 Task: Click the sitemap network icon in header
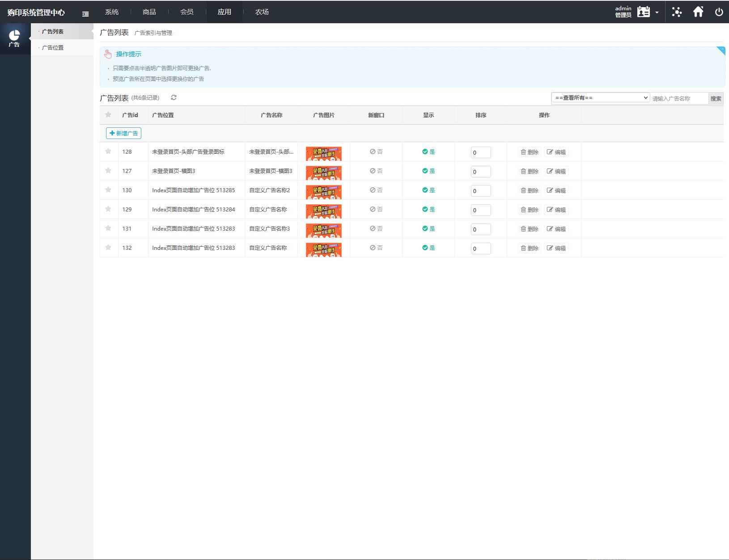pos(677,12)
